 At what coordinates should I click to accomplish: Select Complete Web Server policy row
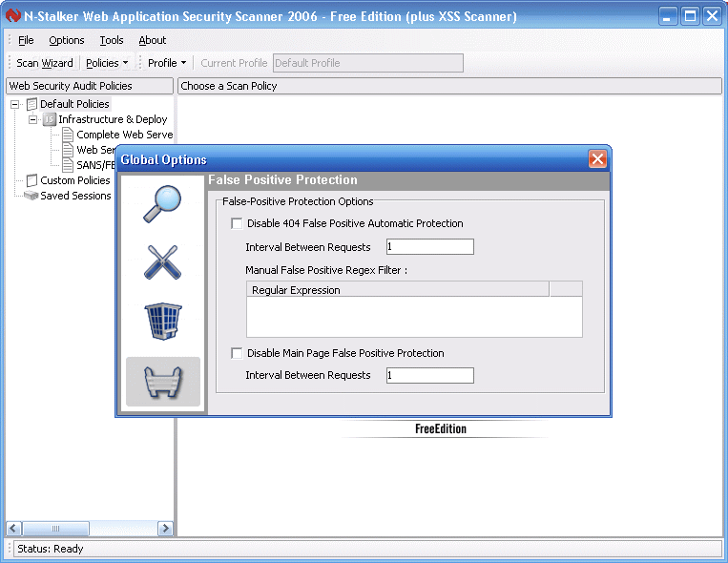tap(124, 135)
